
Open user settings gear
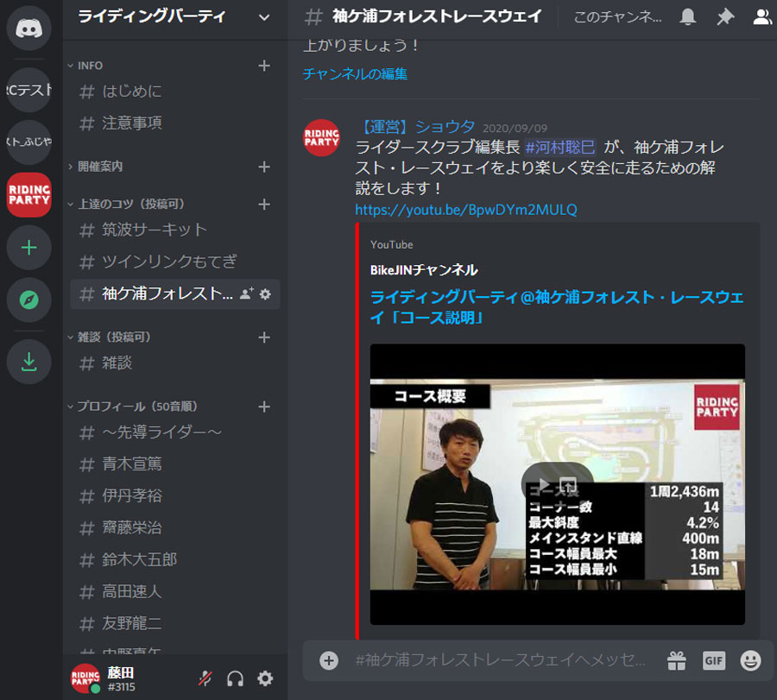tap(265, 678)
